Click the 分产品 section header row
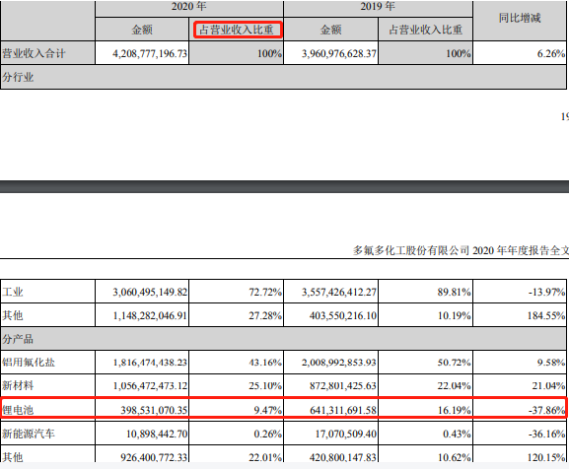Screen dimensions: 569x469 tap(283, 339)
